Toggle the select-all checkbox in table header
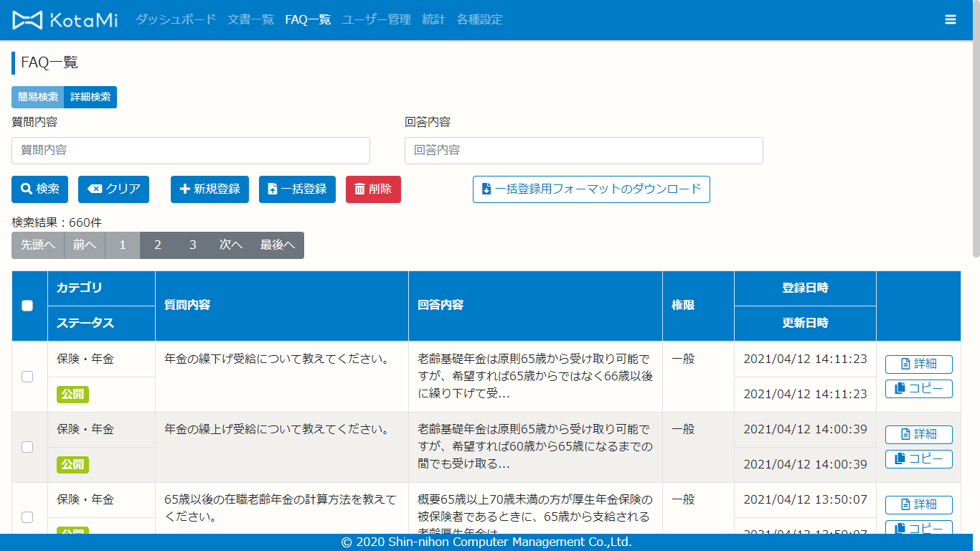980x551 pixels. pyautogui.click(x=27, y=306)
